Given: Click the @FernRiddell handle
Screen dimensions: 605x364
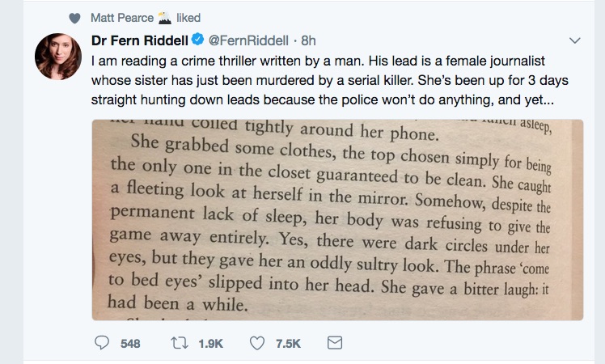Looking at the screenshot, I should point(247,40).
